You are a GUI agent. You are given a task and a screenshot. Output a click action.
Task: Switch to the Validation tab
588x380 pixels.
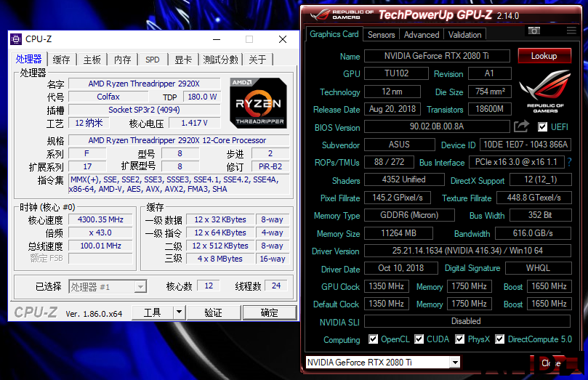[464, 35]
